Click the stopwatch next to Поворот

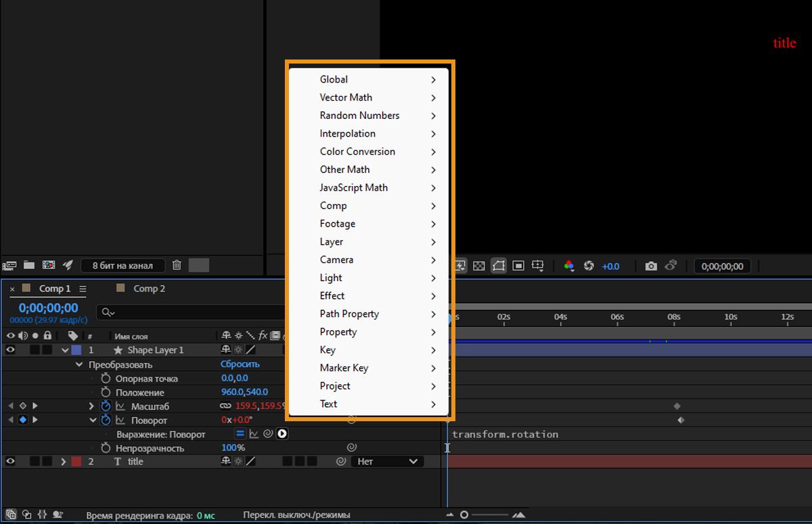point(106,420)
